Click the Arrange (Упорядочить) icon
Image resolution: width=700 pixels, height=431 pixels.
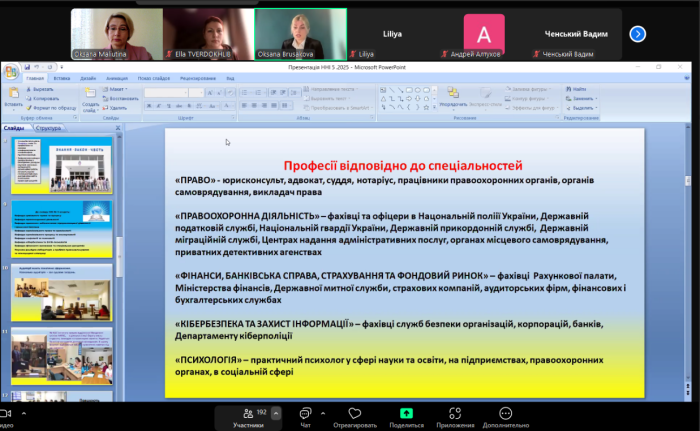point(452,94)
